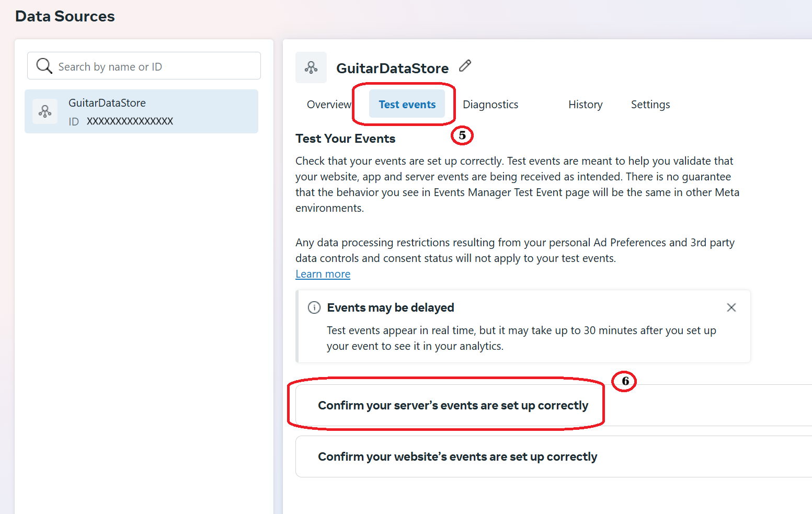Screen dimensions: 812x514
Task: Select GuitarDataStore in the data sources list
Action: [141, 111]
